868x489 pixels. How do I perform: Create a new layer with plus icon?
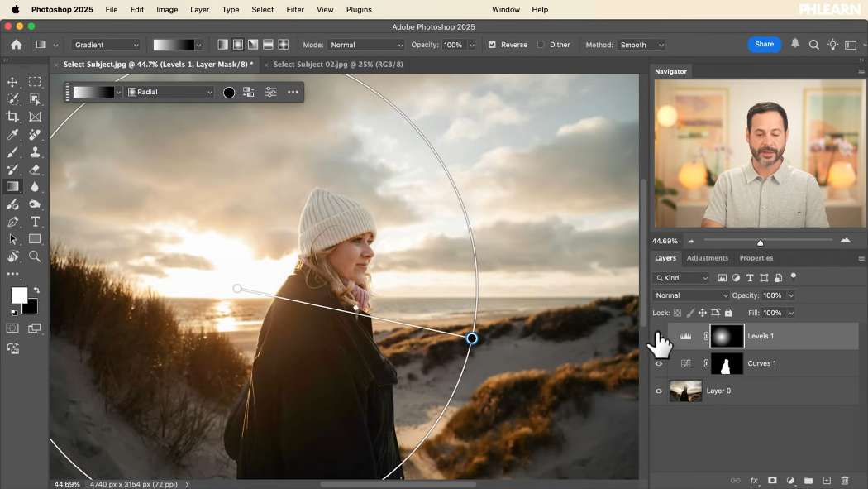click(x=827, y=480)
